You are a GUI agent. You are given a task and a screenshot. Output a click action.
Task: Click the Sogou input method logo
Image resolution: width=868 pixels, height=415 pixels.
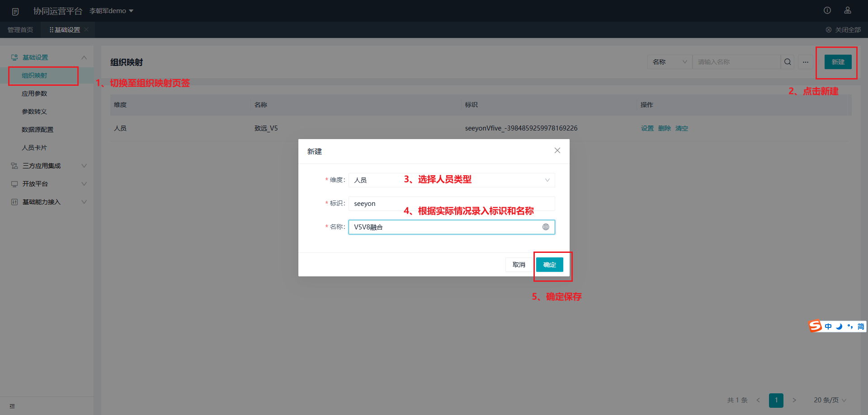point(815,326)
